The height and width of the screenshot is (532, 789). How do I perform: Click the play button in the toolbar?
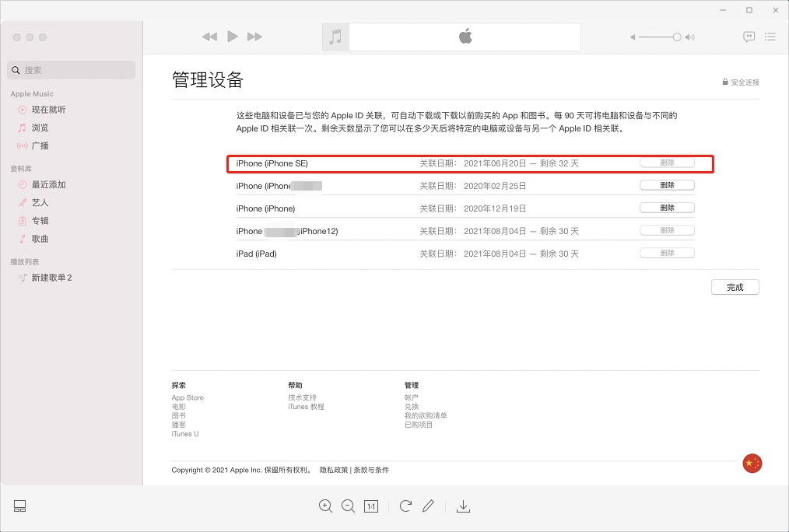[x=232, y=37]
